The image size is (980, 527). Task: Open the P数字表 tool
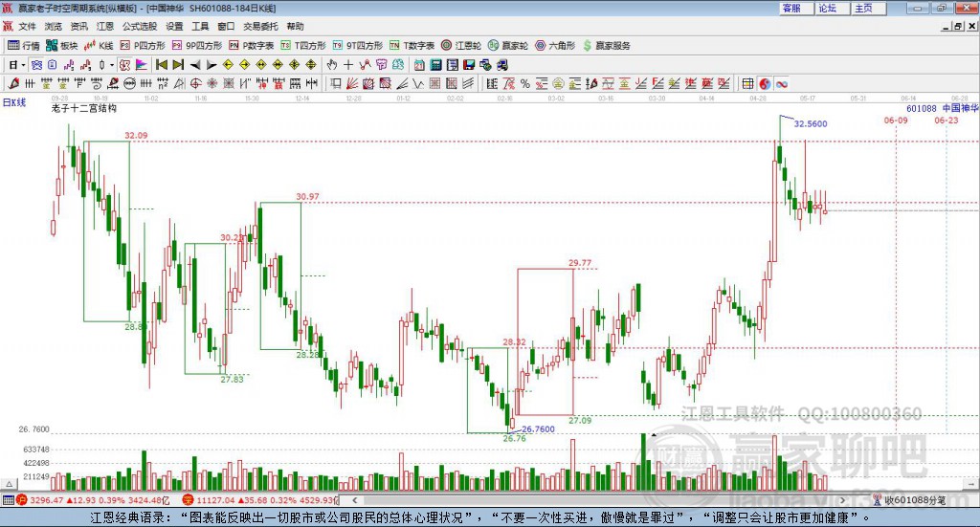[x=252, y=46]
